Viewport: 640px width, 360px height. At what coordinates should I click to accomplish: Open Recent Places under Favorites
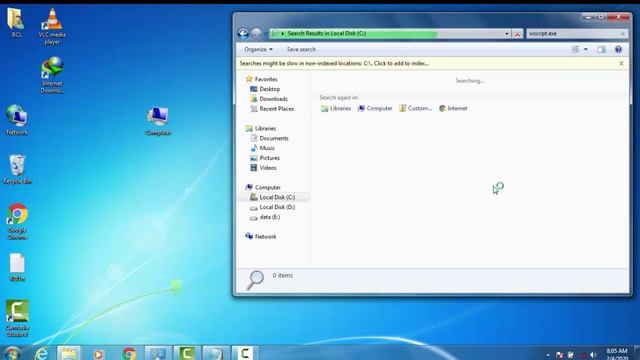271,109
